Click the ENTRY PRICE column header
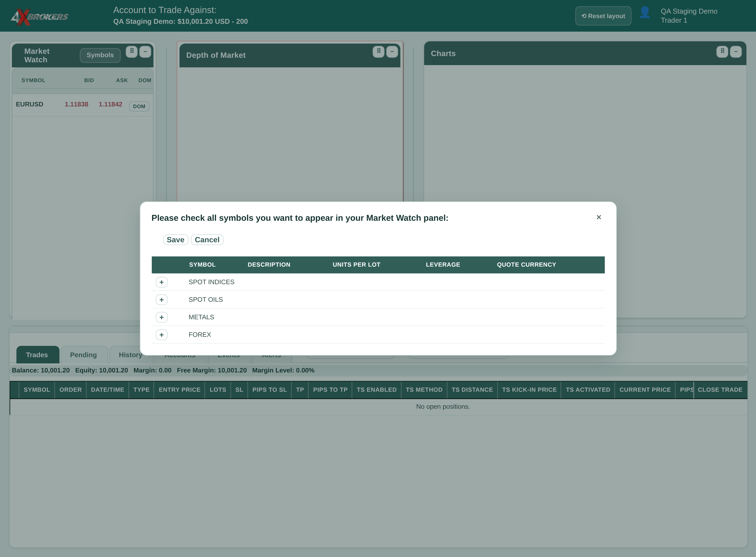Viewport: 756px width, 557px height. click(x=180, y=390)
